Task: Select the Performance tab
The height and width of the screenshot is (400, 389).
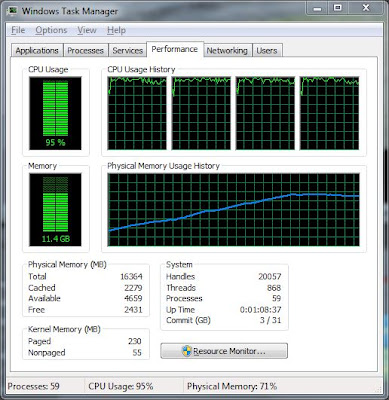Action: (175, 49)
